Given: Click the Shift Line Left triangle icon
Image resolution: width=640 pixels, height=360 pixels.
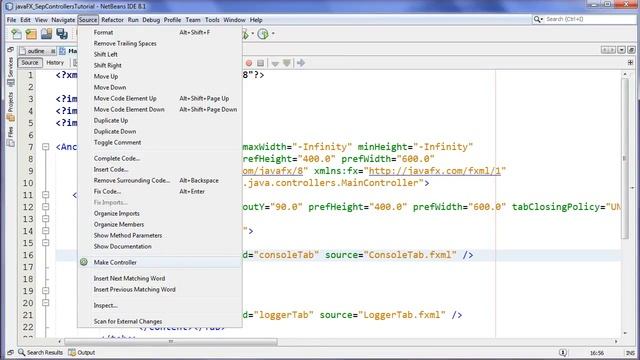Looking at the screenshot, I should coord(275,63).
